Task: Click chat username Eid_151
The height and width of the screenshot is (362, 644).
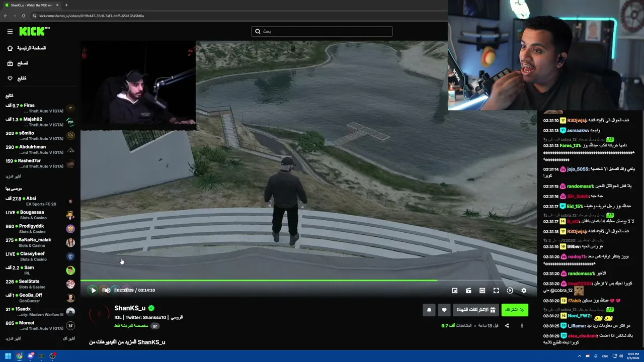Action: coord(574,207)
